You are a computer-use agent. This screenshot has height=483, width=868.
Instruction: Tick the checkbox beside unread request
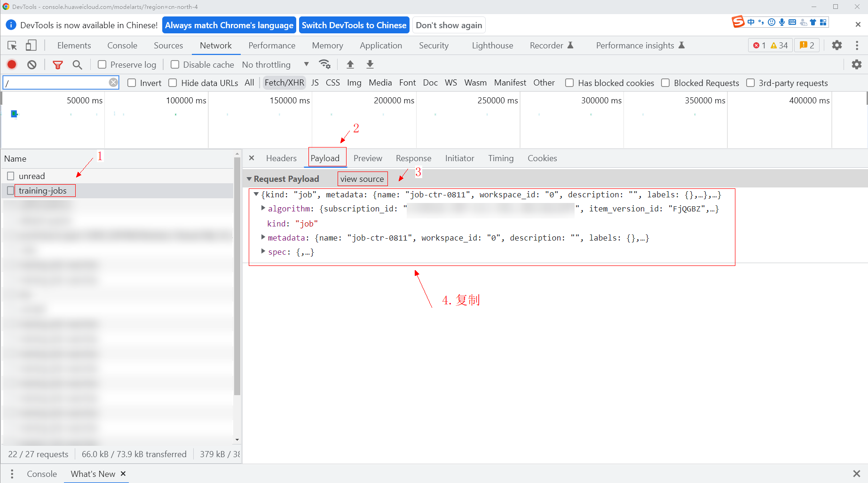click(x=11, y=176)
